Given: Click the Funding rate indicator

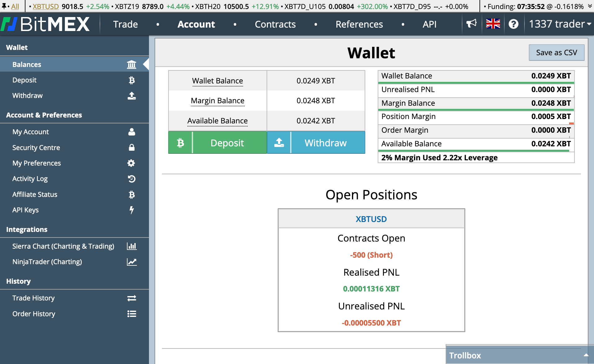Looking at the screenshot, I should (x=535, y=6).
